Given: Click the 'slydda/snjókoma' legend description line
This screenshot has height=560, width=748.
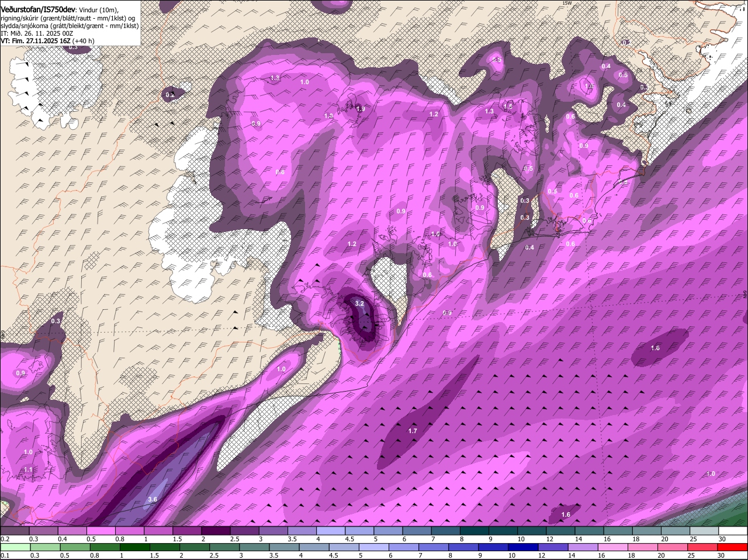Looking at the screenshot, I should pos(70,26).
